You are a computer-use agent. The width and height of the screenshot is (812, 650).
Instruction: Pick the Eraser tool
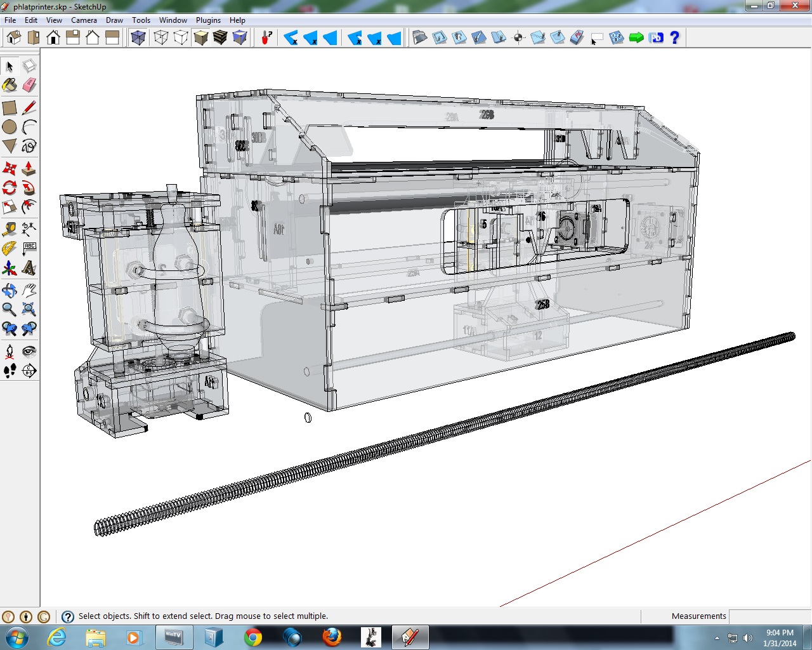coord(29,85)
